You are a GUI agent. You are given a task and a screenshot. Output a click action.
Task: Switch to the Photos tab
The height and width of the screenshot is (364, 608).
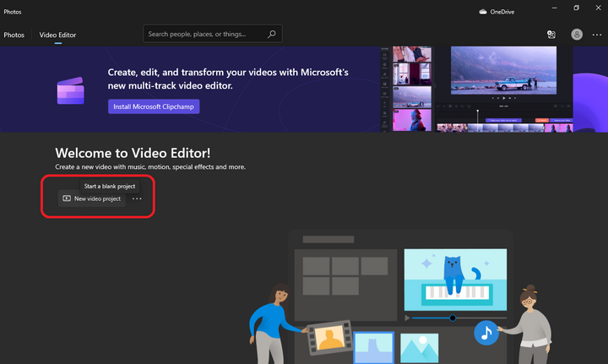[x=14, y=35]
